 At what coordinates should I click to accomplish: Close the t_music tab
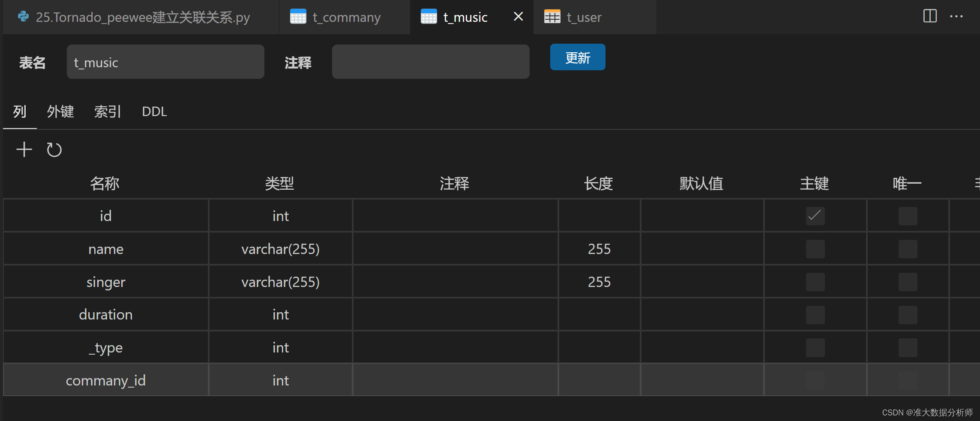(x=518, y=16)
